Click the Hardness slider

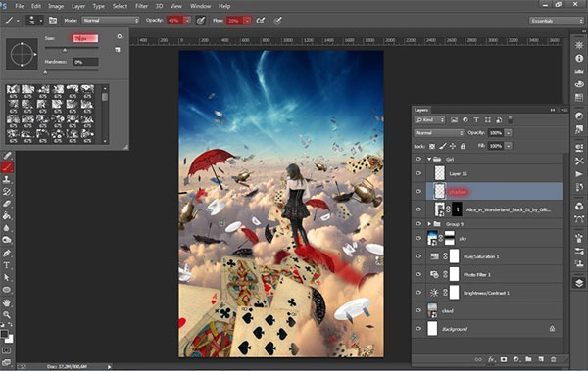72,70
